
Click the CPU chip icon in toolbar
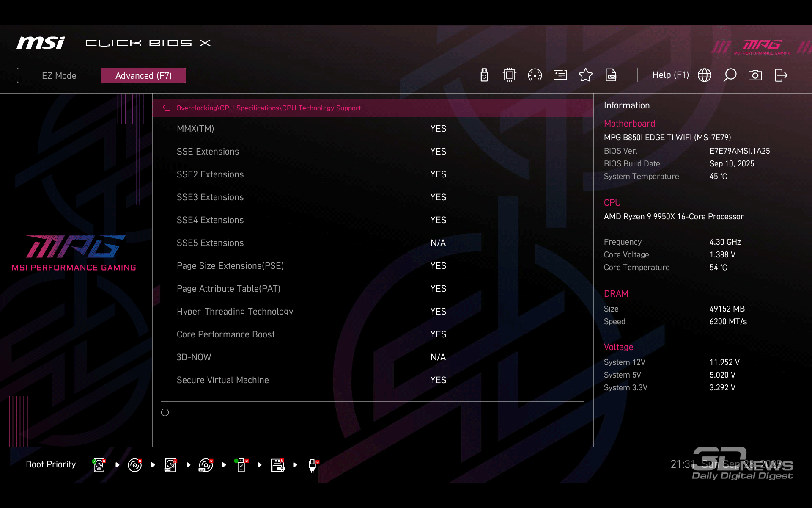click(510, 75)
